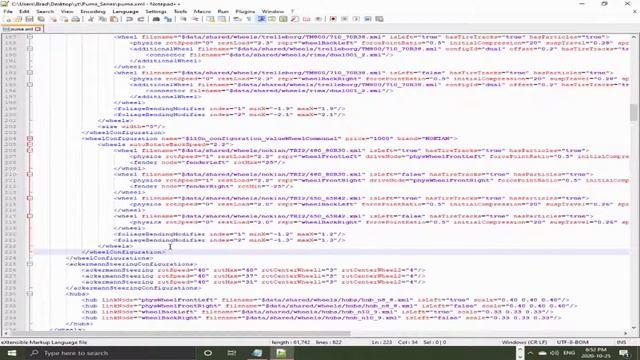The image size is (640, 360).
Task: Click the Ln 223 Col 34 status field
Action: tap(408, 342)
